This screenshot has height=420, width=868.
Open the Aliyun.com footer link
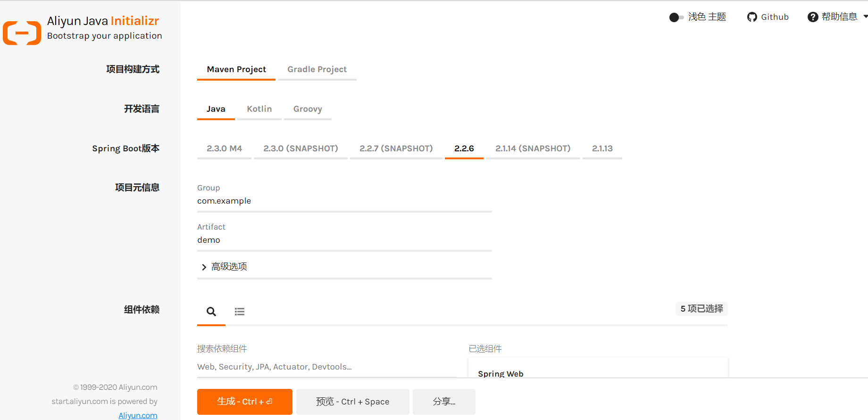tap(138, 415)
